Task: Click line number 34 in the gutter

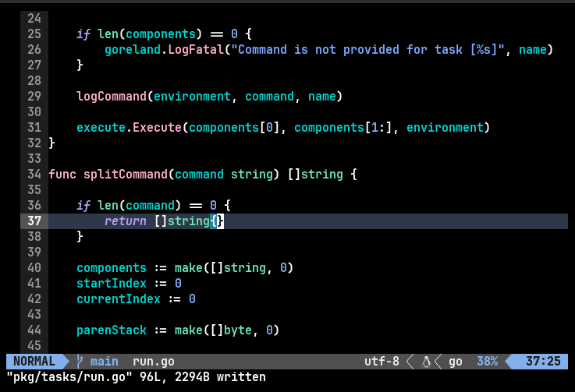Action: click(x=34, y=174)
